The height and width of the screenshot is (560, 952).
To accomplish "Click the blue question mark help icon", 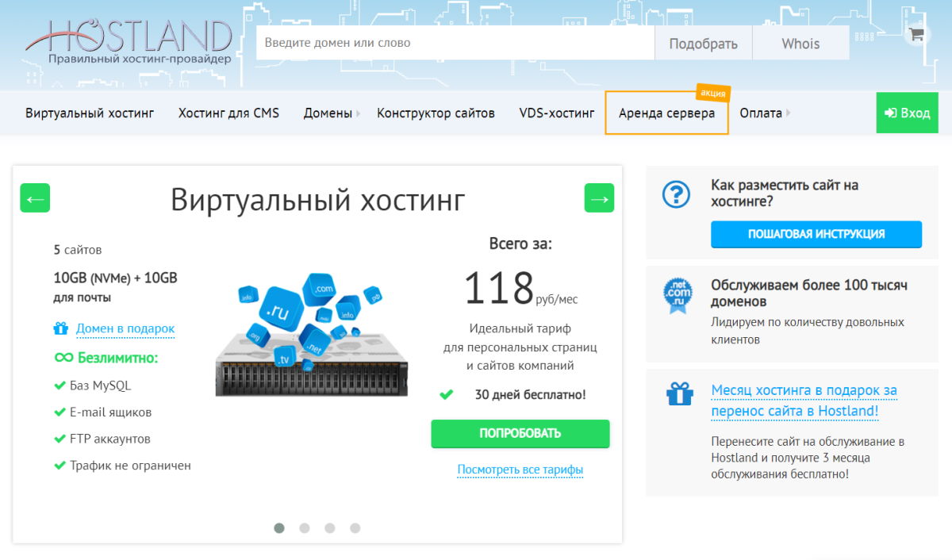I will tap(676, 192).
